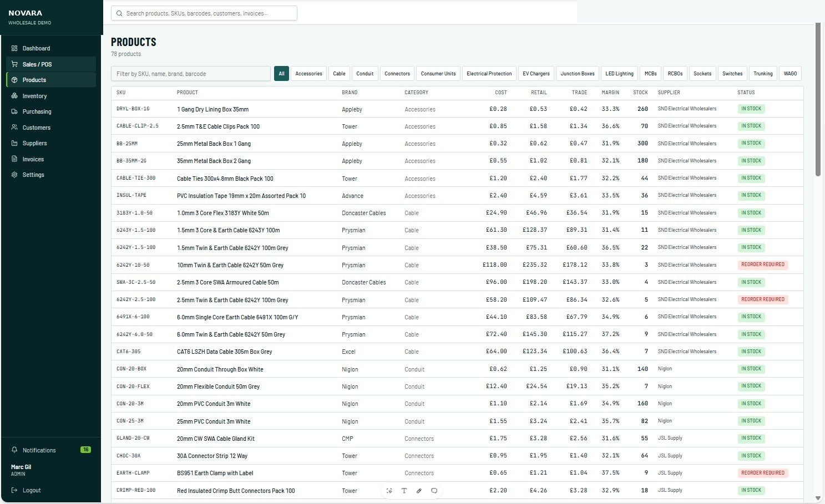825x504 pixels.
Task: Show Consumer Units products
Action: [x=438, y=74]
